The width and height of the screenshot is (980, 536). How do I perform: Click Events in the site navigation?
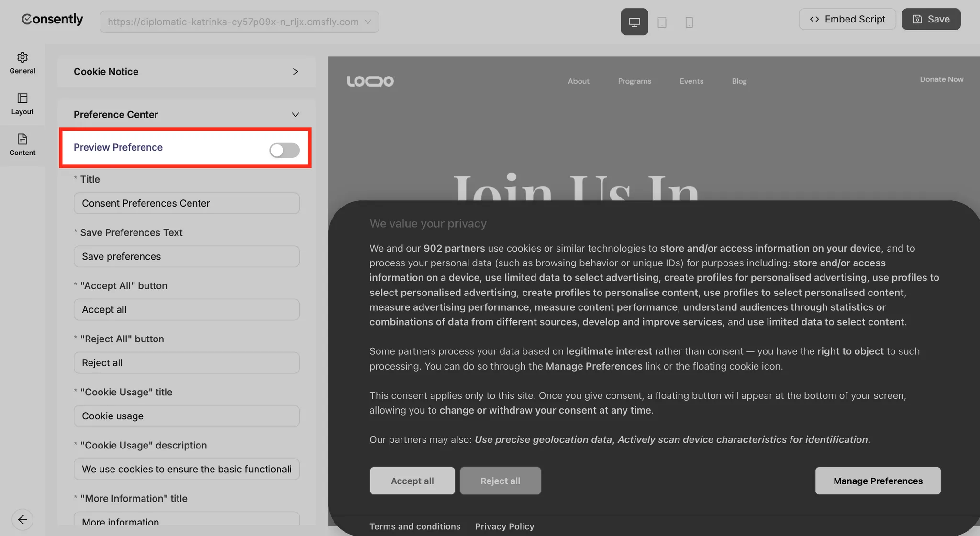point(691,81)
